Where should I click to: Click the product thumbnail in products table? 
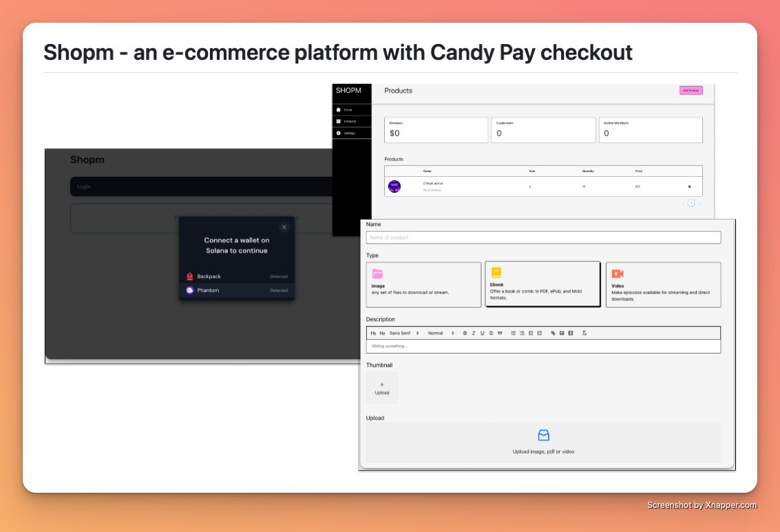pyautogui.click(x=394, y=187)
